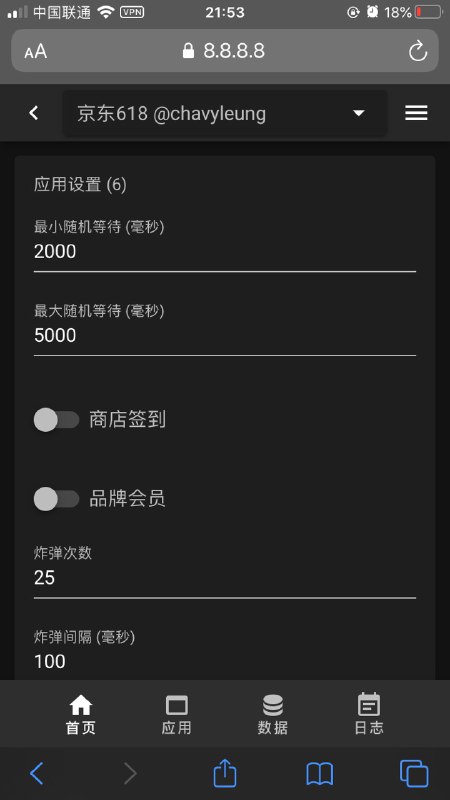This screenshot has width=450, height=800.
Task: Open the hamburger menu icon
Action: (416, 113)
